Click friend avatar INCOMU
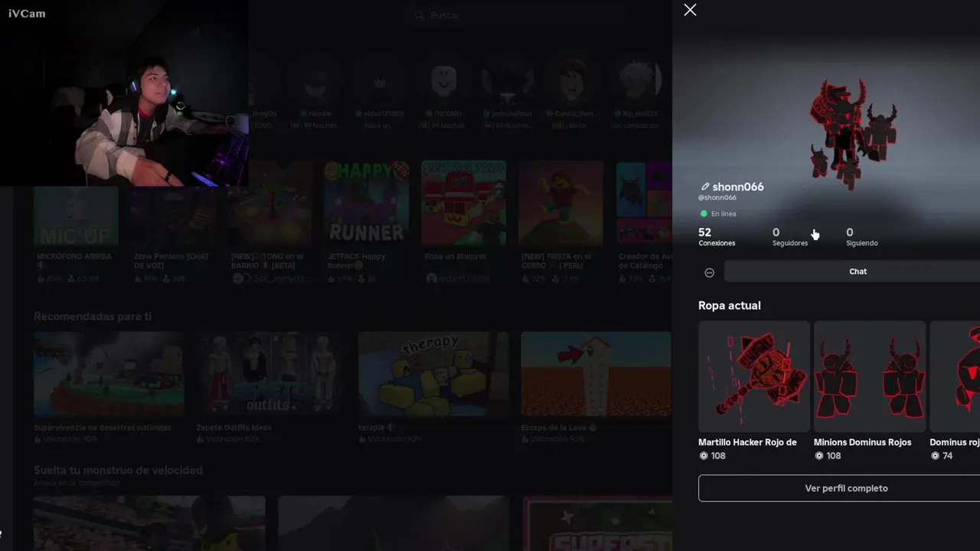Image resolution: width=980 pixels, height=551 pixels. pos(443,82)
